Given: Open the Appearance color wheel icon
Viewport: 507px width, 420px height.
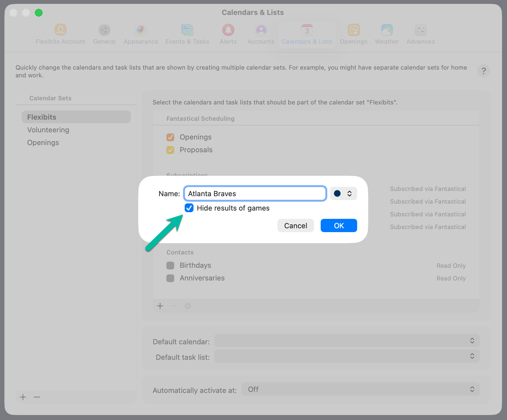Looking at the screenshot, I should tap(141, 30).
